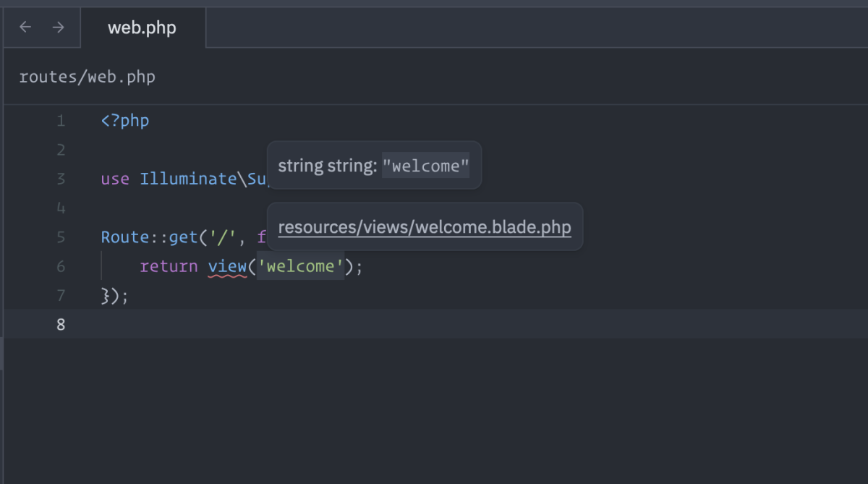The width and height of the screenshot is (868, 484).
Task: Open the resources/views/welcome.blade.php link
Action: tap(425, 227)
